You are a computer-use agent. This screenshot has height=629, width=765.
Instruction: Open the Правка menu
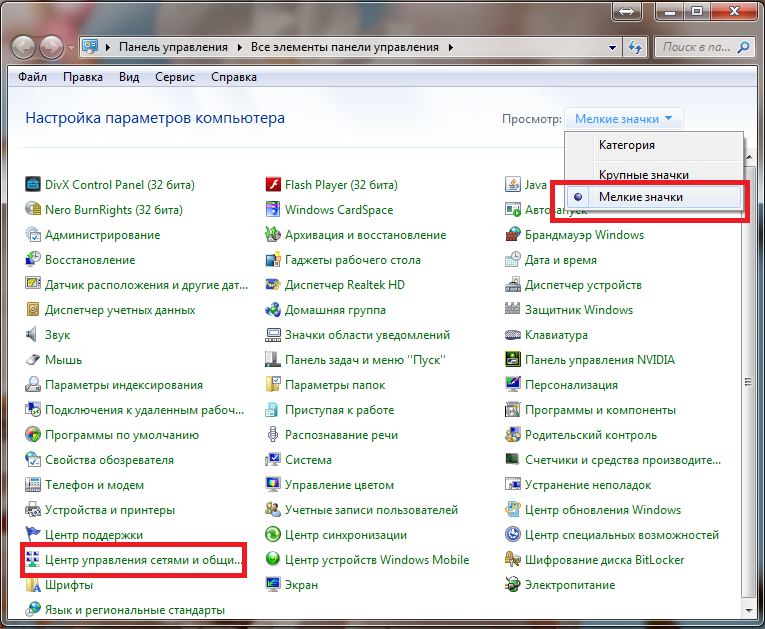(x=83, y=77)
